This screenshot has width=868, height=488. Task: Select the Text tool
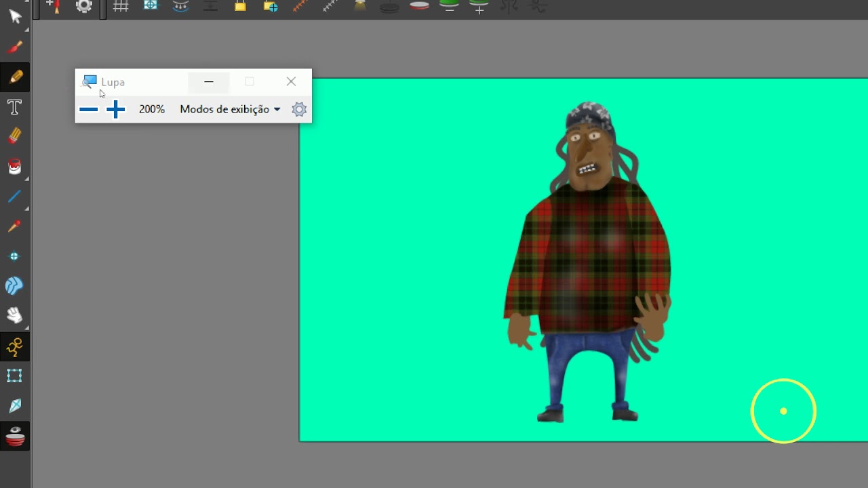[15, 106]
